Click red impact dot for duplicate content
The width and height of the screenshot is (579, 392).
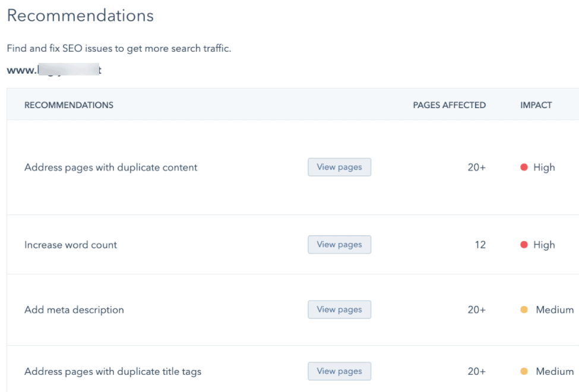coord(524,167)
